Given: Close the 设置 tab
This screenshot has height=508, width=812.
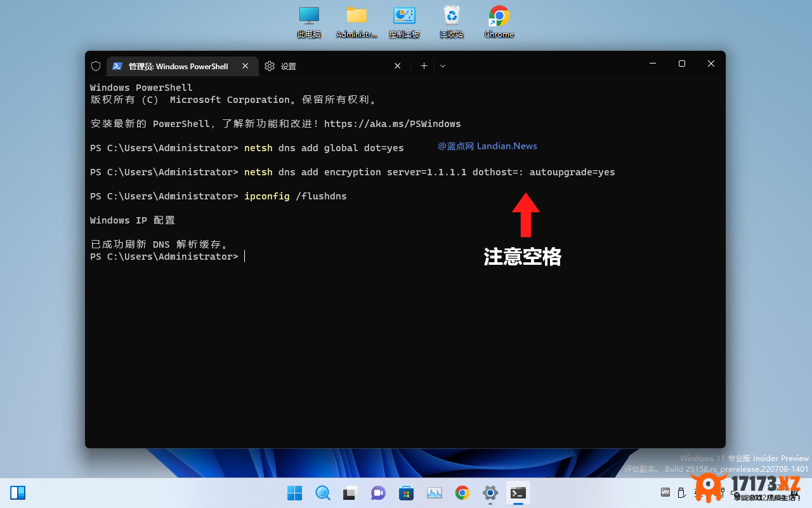Looking at the screenshot, I should 397,66.
